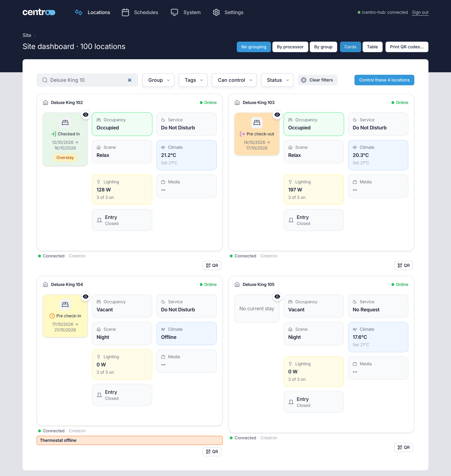Screen dimensions: 451x476
Task: Click Control these 4 locations button
Action: coord(384,80)
